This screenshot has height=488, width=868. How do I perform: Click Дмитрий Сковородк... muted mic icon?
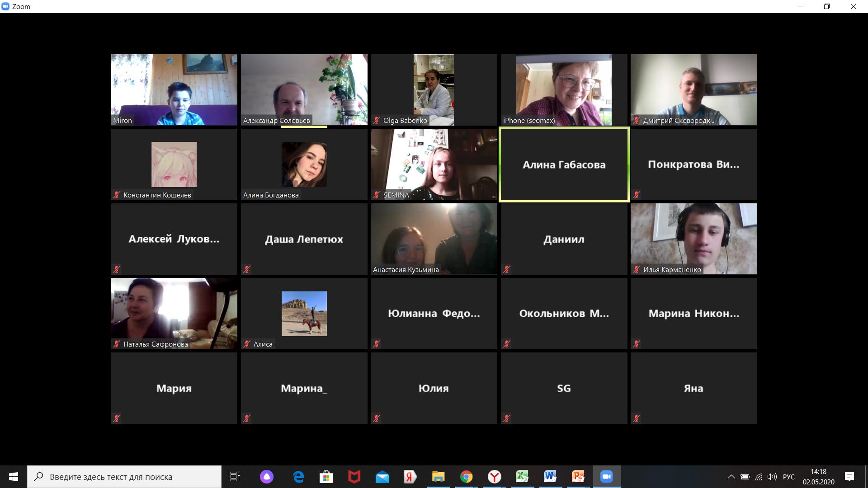[x=637, y=120]
